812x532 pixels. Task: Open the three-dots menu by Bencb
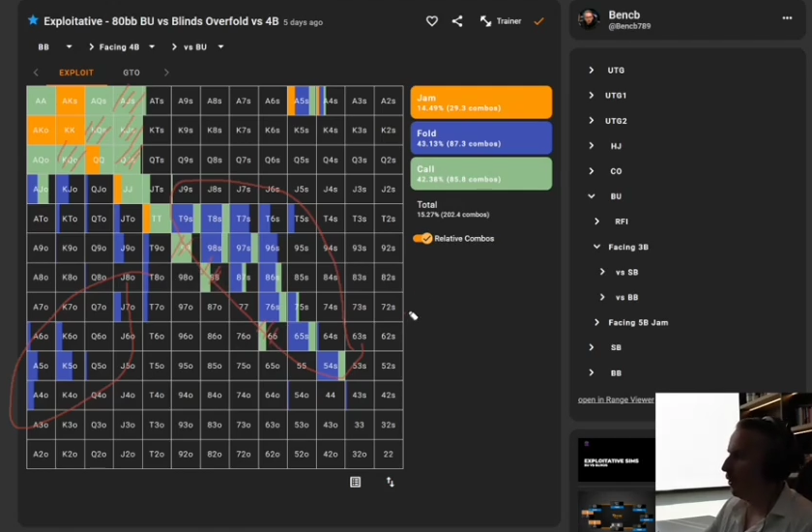[787, 18]
